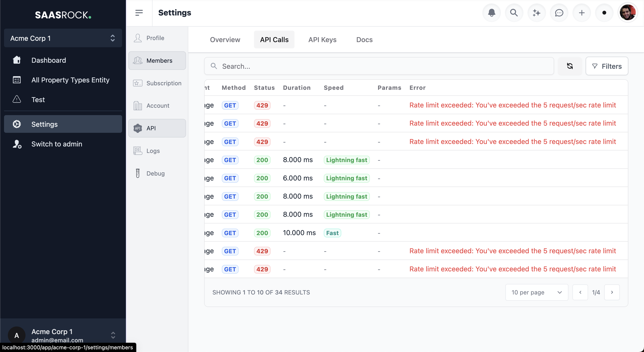Open the Acme Corp 1 workspace switcher
Screen dimensions: 644x352
point(63,38)
